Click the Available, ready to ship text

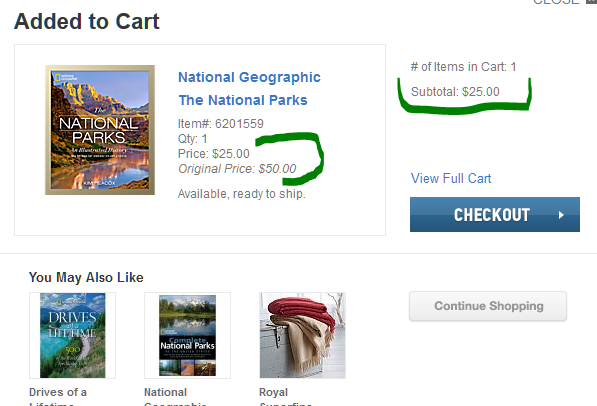tap(242, 194)
